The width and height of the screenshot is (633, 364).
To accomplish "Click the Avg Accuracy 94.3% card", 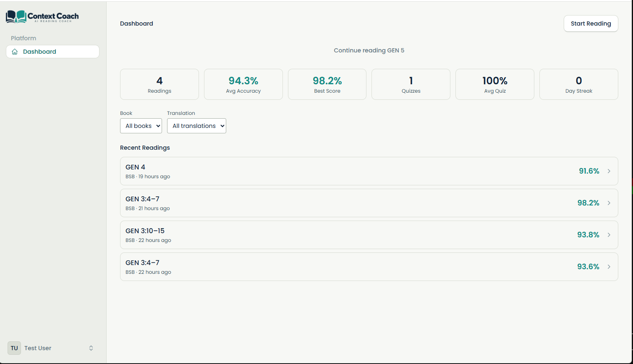I will [243, 84].
